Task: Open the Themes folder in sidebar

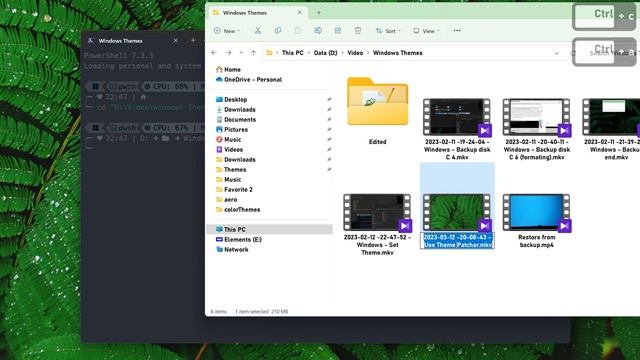Action: 231,169
